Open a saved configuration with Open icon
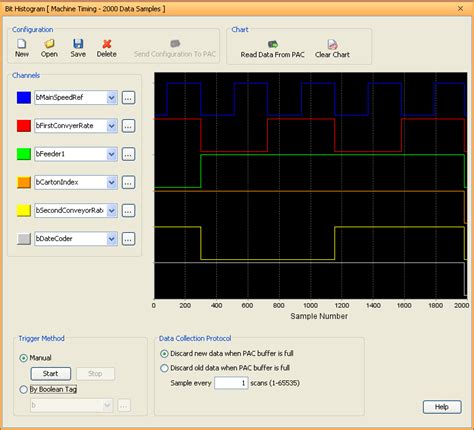This screenshot has width=474, height=430. click(49, 44)
